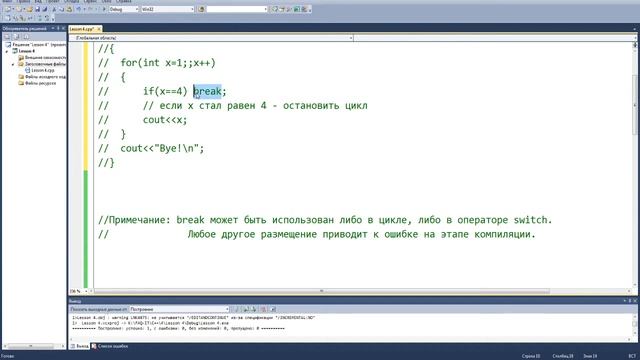Screen dimensions: 640x360
Task: Switch to the Вывод output tab
Action: [x=80, y=346]
